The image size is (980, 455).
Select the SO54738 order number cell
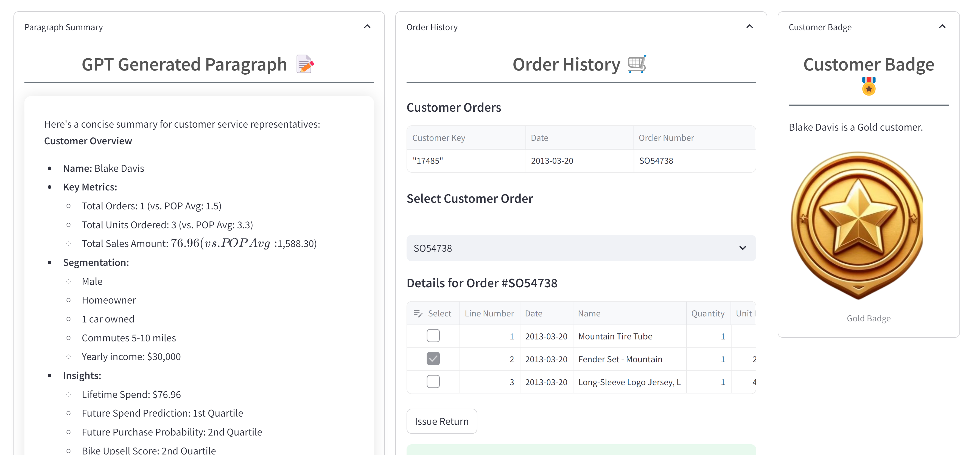656,161
